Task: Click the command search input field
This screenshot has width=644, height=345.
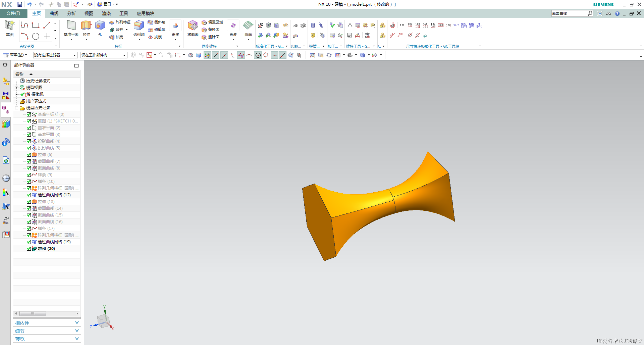Action: [x=569, y=13]
